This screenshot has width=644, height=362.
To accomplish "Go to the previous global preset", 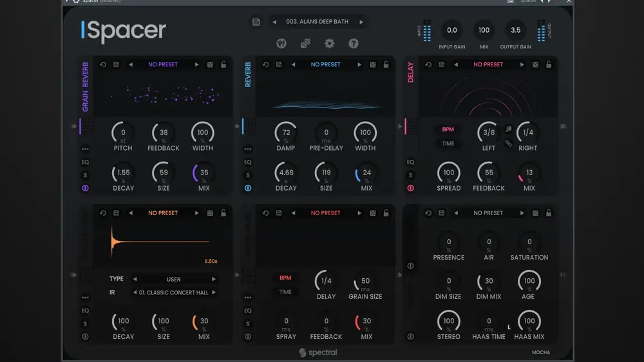I will (274, 22).
